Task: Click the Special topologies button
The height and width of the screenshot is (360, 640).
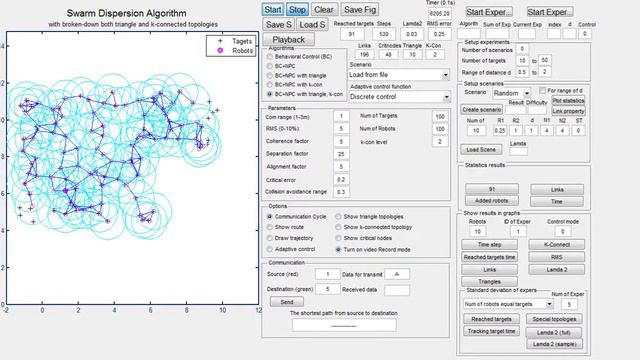Action: pos(554,319)
